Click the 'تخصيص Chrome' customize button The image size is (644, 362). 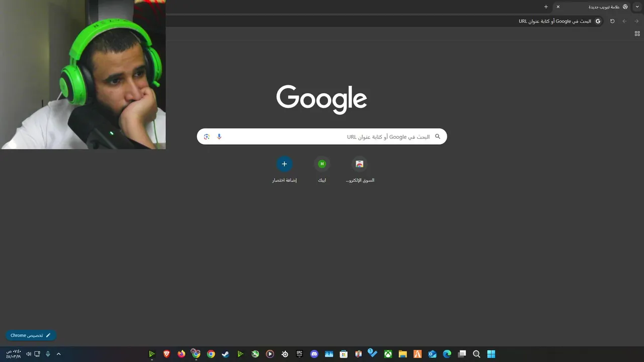(31, 335)
